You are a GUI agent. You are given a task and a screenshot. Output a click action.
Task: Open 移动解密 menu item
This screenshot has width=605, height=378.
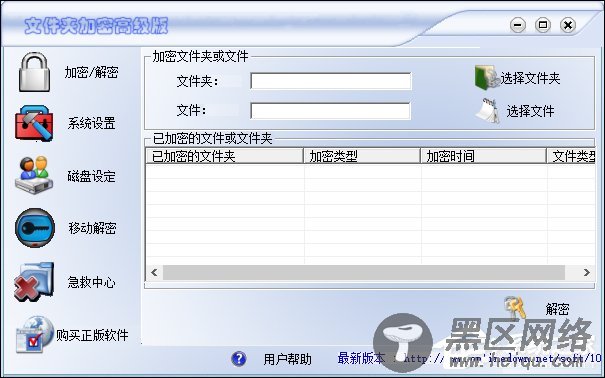92,228
